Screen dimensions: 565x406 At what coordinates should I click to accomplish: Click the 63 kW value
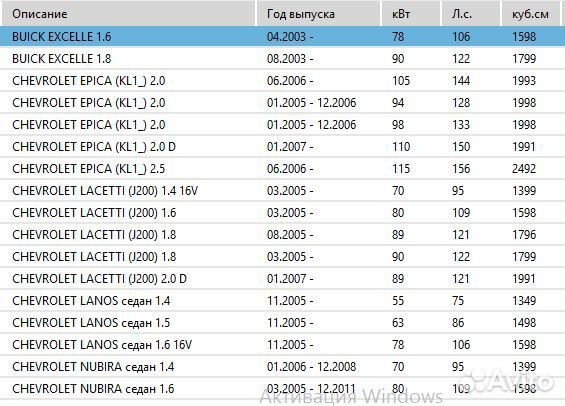(398, 322)
